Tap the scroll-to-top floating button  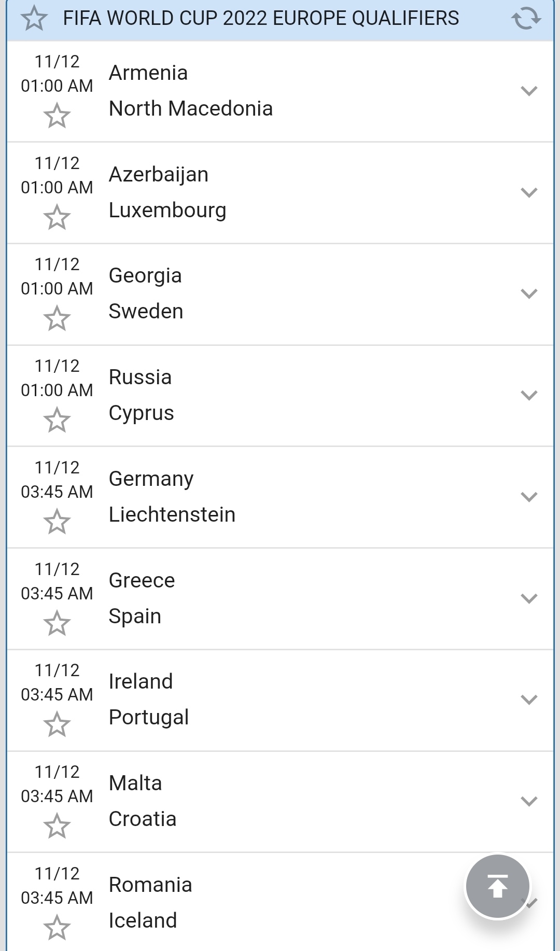point(497,886)
